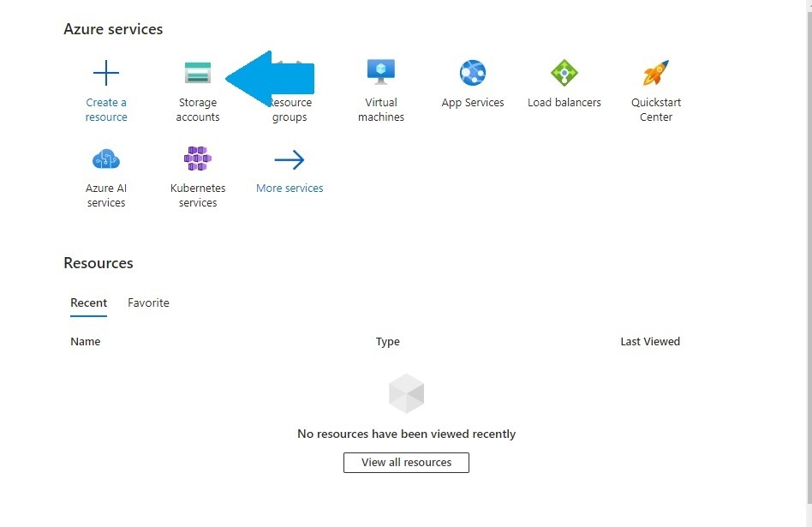The width and height of the screenshot is (812, 527).
Task: Click the Create a resource link text
Action: coord(106,110)
